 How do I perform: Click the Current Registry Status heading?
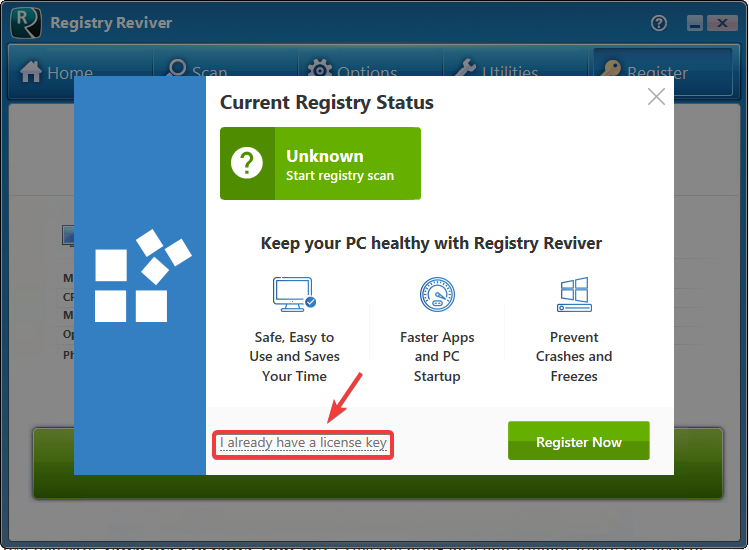click(327, 103)
